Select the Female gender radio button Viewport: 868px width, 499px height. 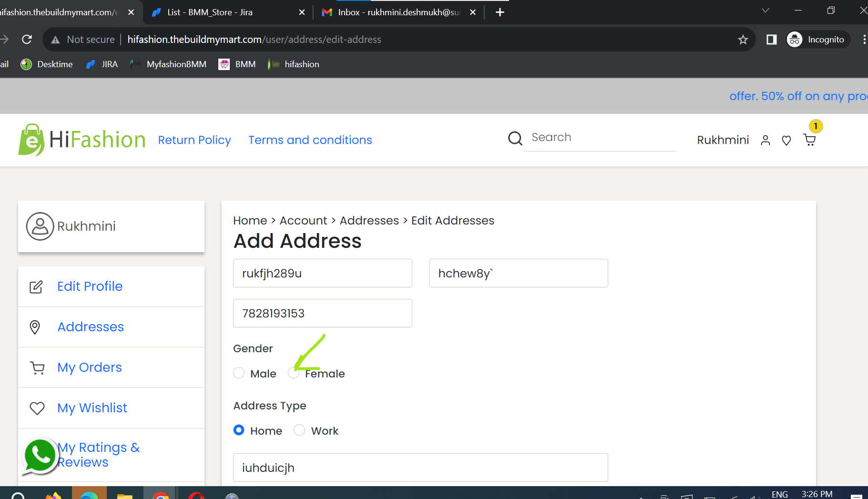coord(294,373)
